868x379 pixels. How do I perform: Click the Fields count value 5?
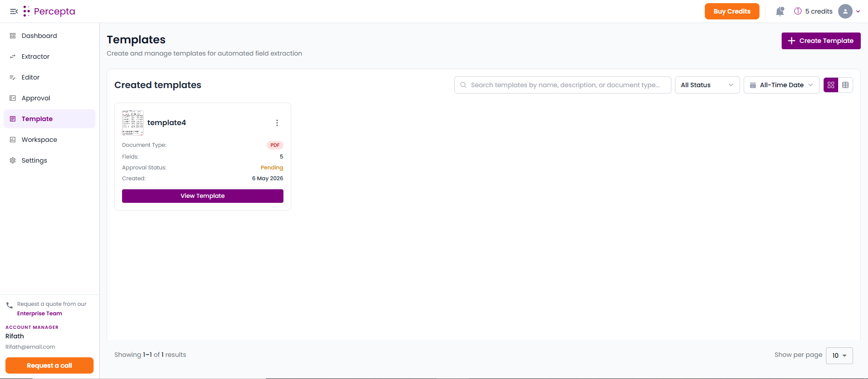point(281,157)
